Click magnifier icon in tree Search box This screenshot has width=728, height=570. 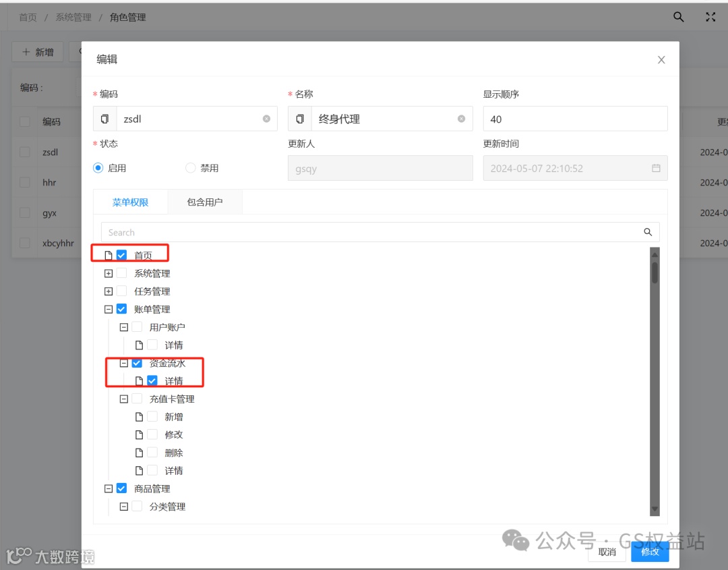[x=648, y=232]
